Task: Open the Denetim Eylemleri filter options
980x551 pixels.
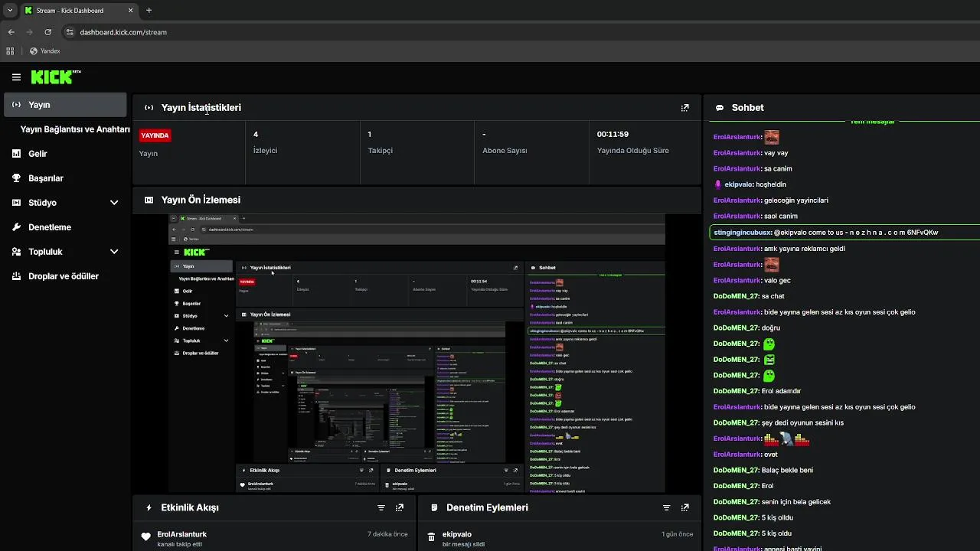Action: pyautogui.click(x=666, y=508)
